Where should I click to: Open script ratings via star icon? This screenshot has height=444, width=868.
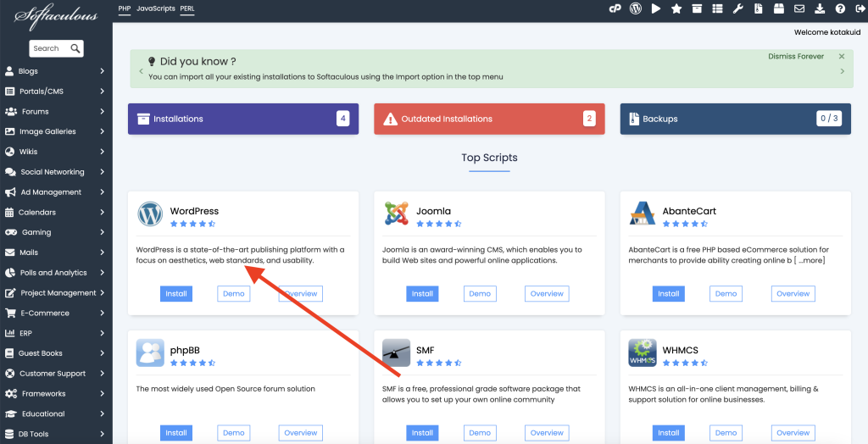(676, 8)
